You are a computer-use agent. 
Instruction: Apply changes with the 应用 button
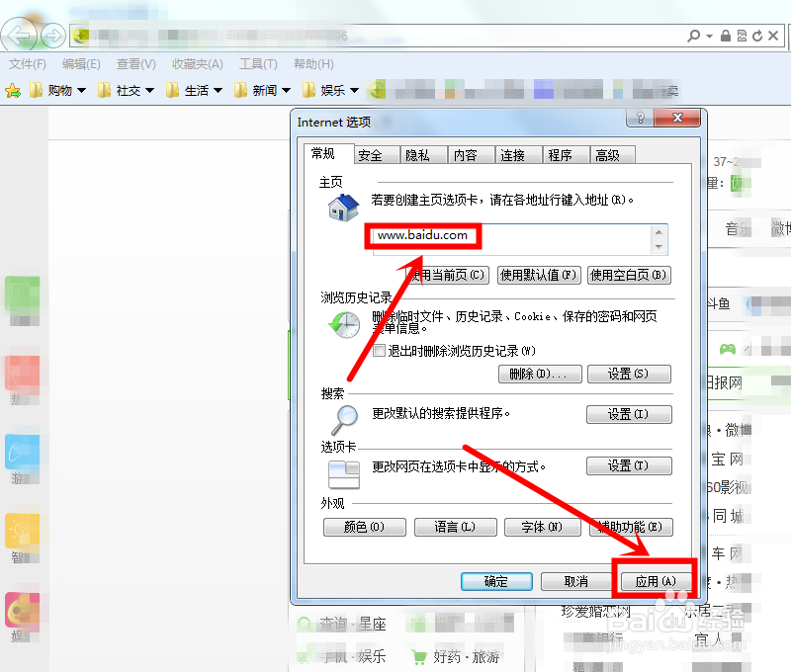(x=655, y=581)
